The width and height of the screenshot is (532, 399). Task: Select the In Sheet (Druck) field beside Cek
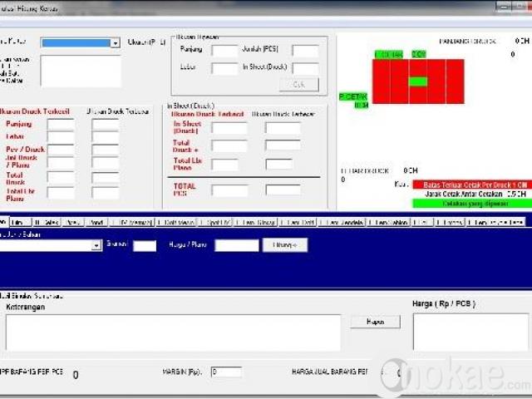click(x=305, y=68)
